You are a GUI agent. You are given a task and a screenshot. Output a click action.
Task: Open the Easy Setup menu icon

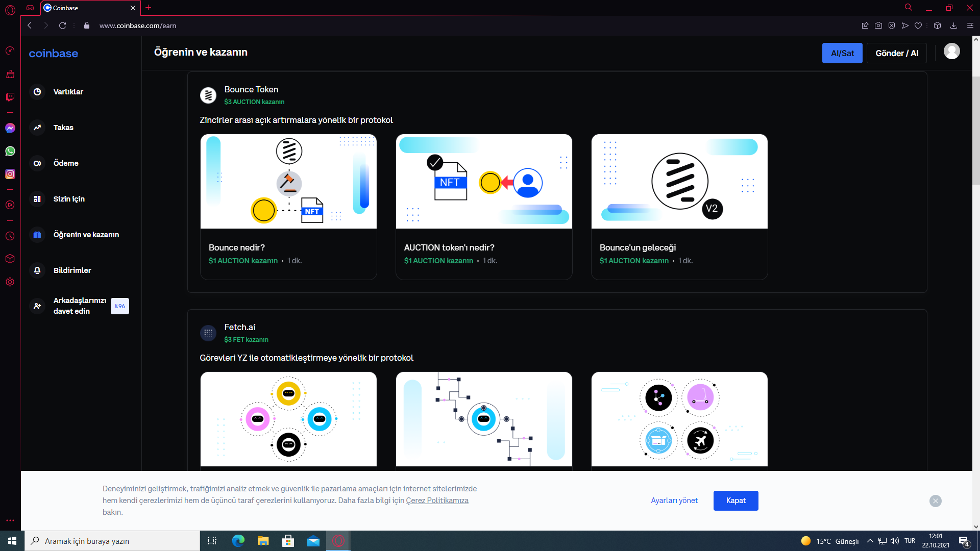tap(970, 26)
